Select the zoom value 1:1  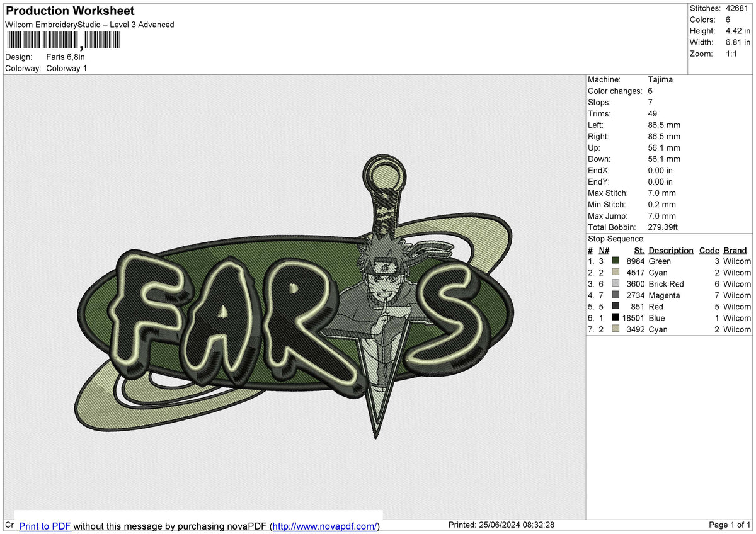(x=732, y=54)
